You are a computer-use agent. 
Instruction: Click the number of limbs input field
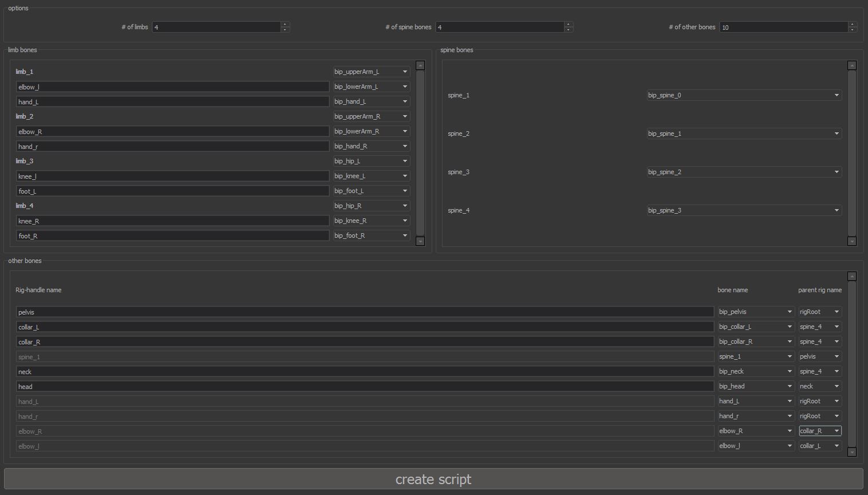(x=216, y=27)
